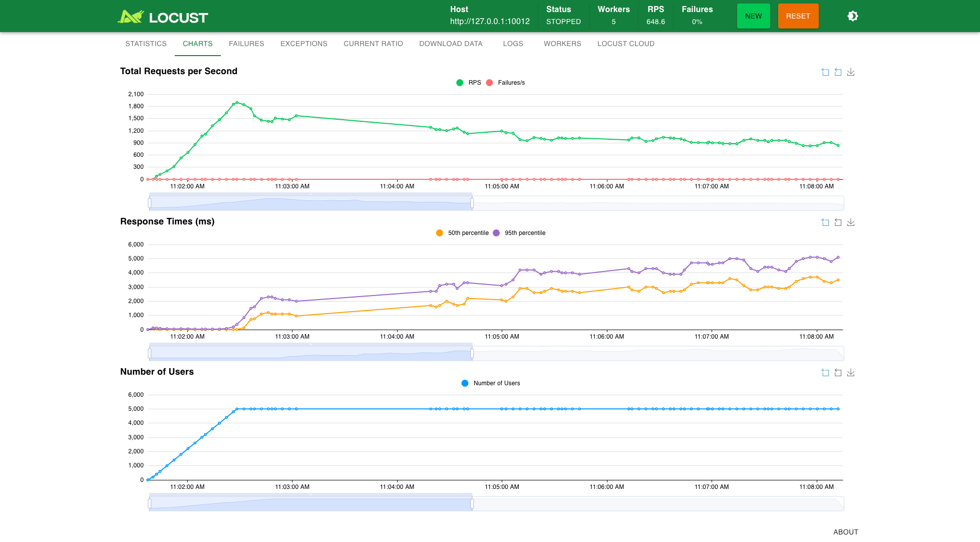Open the Statistics tab
This screenshot has width=980, height=542.
[x=146, y=44]
